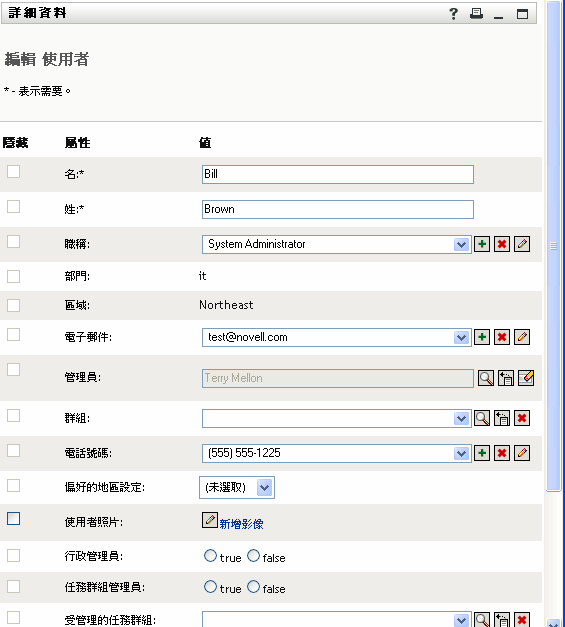Toggle hide checkbox for 管理員
This screenshot has height=627, width=565.
14,369
